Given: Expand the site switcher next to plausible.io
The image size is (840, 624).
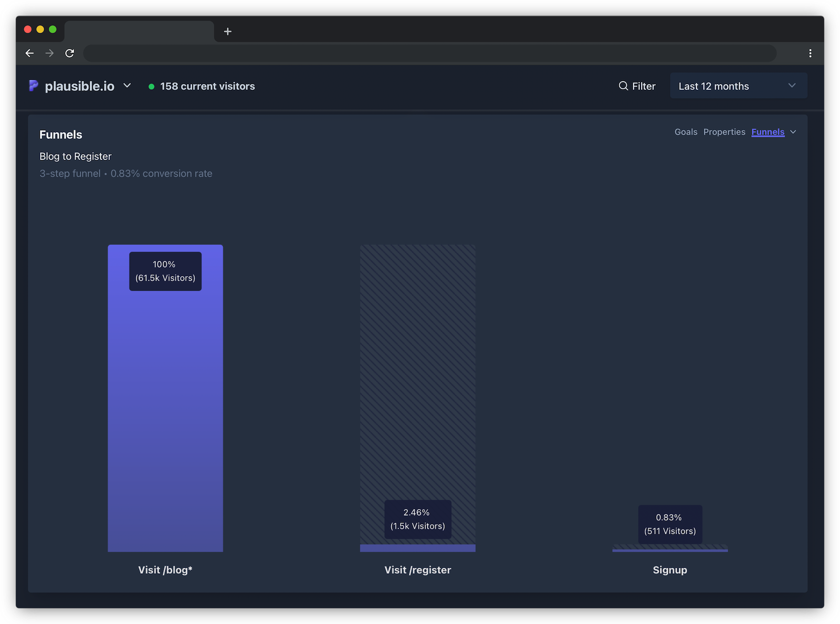Looking at the screenshot, I should [x=127, y=86].
